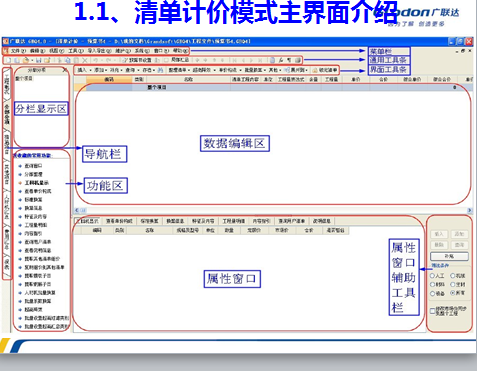Open the 超高降效 dropdown
The width and height of the screenshot is (477, 371).
click(x=203, y=70)
